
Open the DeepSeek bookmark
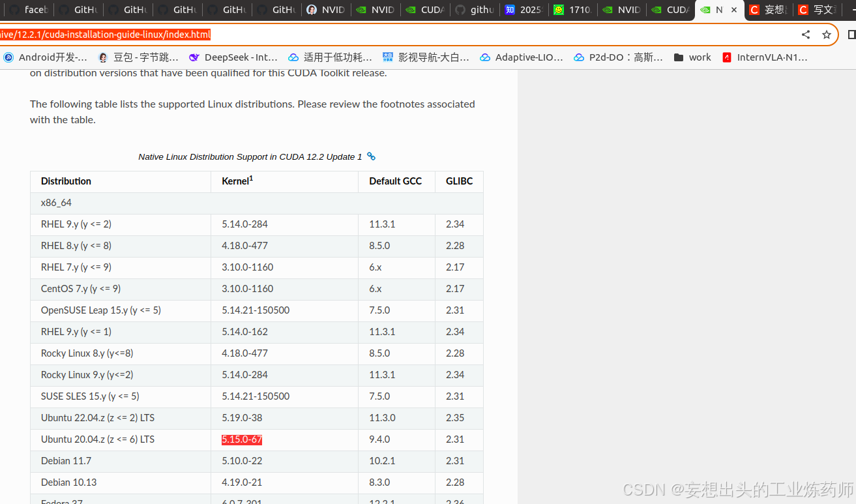233,57
